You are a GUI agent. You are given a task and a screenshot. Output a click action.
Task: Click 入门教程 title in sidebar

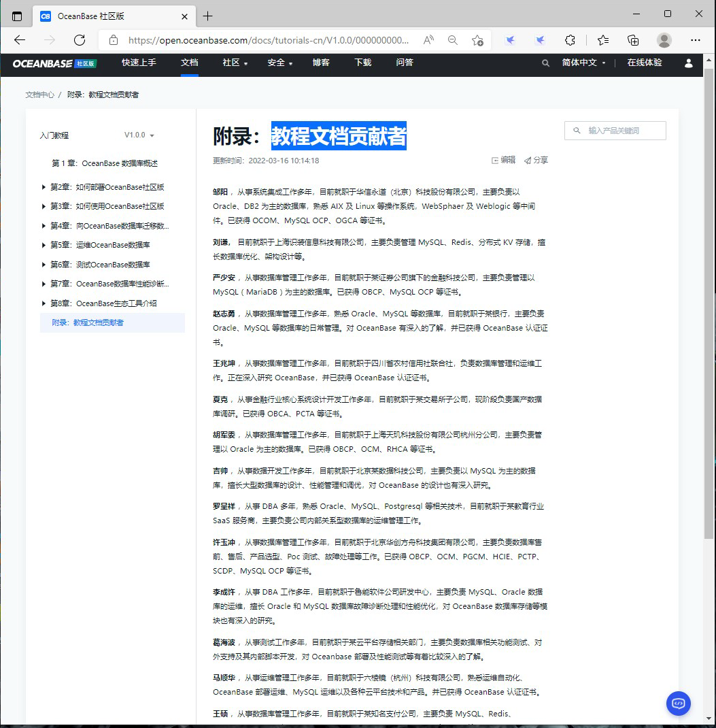click(54, 135)
